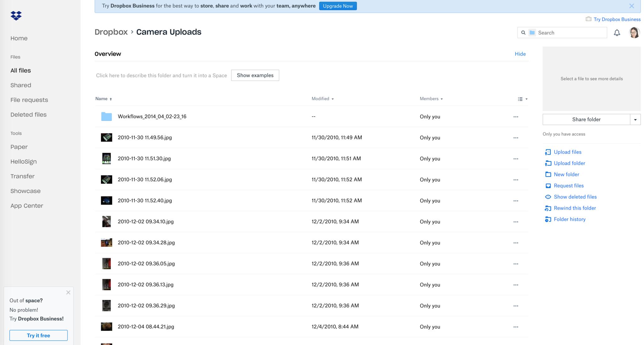Open the list view options dropdown
This screenshot has height=345, width=644.
coord(523,99)
